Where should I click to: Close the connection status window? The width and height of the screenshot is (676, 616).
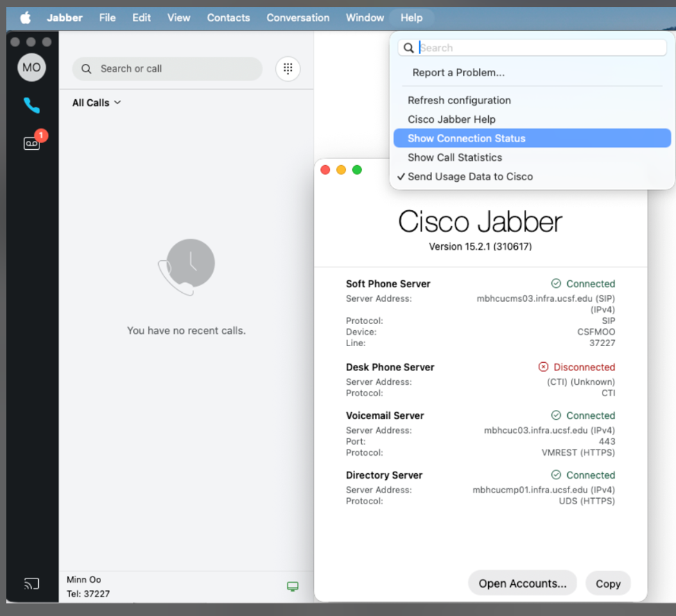pyautogui.click(x=325, y=170)
